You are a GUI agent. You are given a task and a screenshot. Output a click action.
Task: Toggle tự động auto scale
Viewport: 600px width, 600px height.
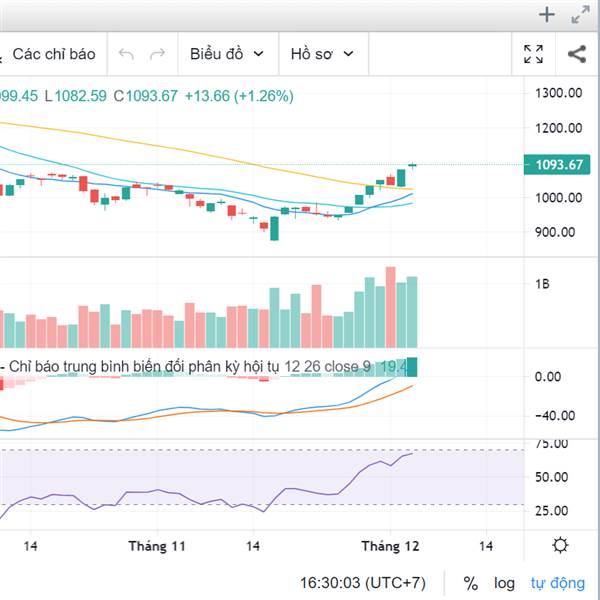(558, 583)
